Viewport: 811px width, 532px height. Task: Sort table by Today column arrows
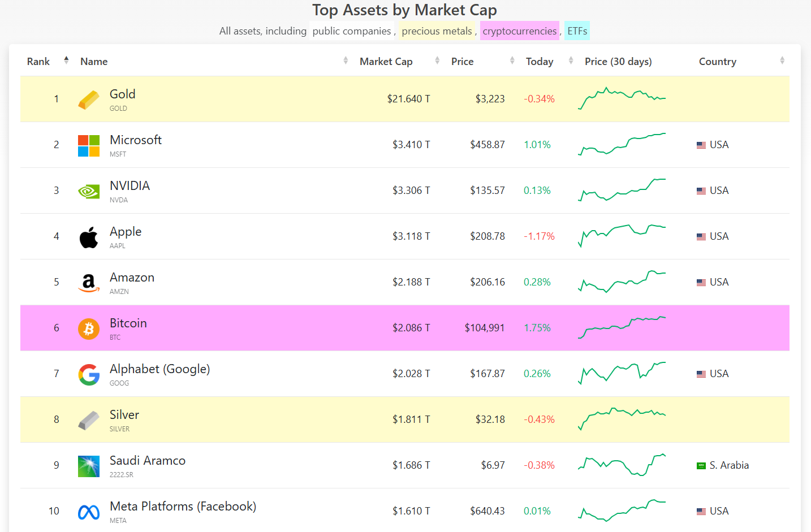(571, 60)
